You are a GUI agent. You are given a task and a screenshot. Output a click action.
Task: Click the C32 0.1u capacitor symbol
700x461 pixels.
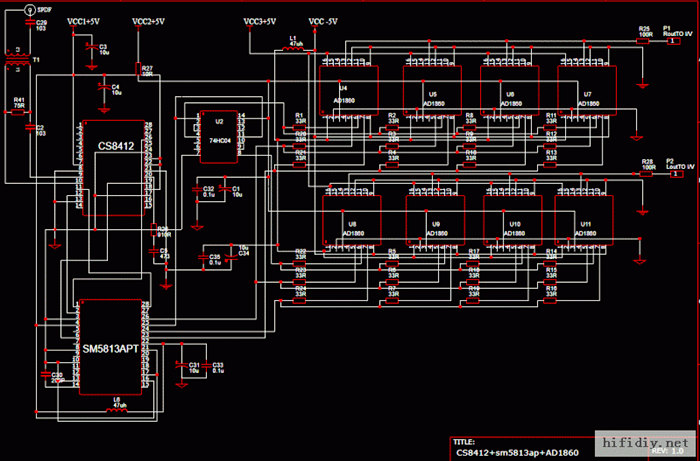tap(196, 190)
